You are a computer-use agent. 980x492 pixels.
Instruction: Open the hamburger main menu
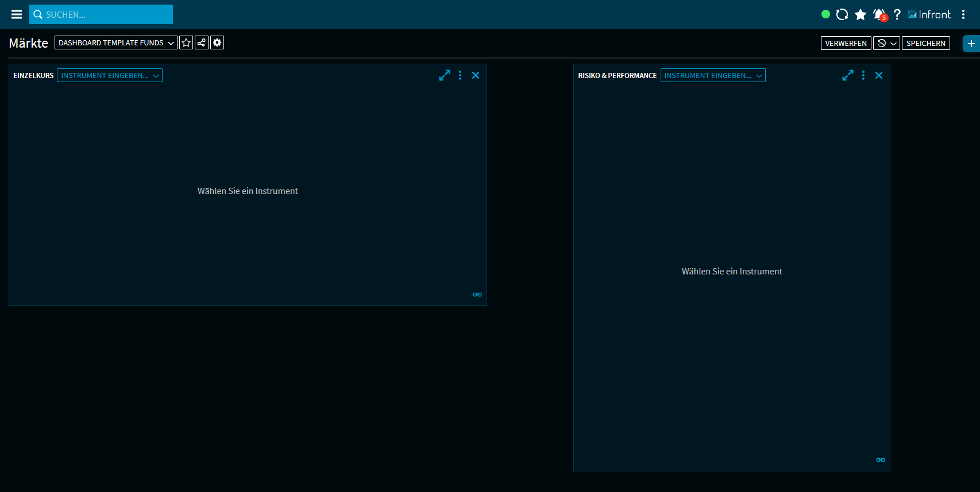point(17,14)
